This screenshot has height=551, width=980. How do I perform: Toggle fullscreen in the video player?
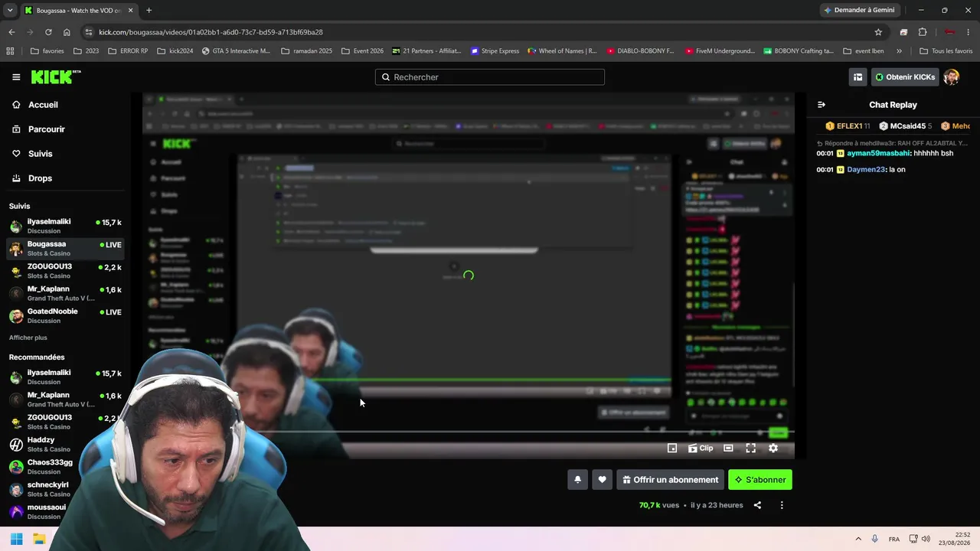(x=750, y=448)
